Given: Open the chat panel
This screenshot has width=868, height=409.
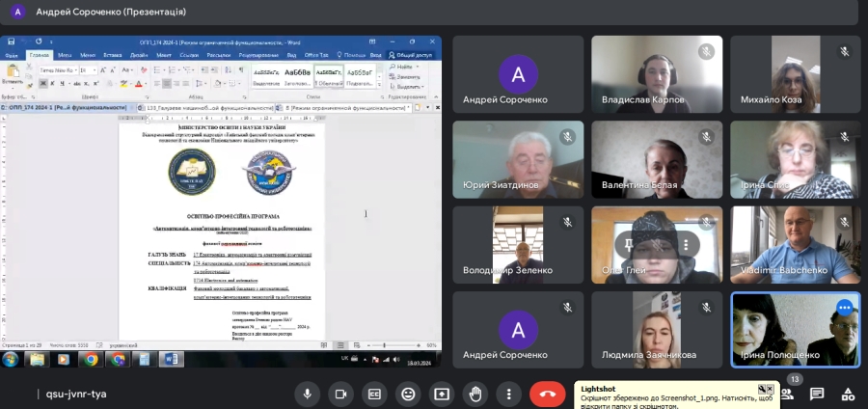Looking at the screenshot, I should 817,394.
